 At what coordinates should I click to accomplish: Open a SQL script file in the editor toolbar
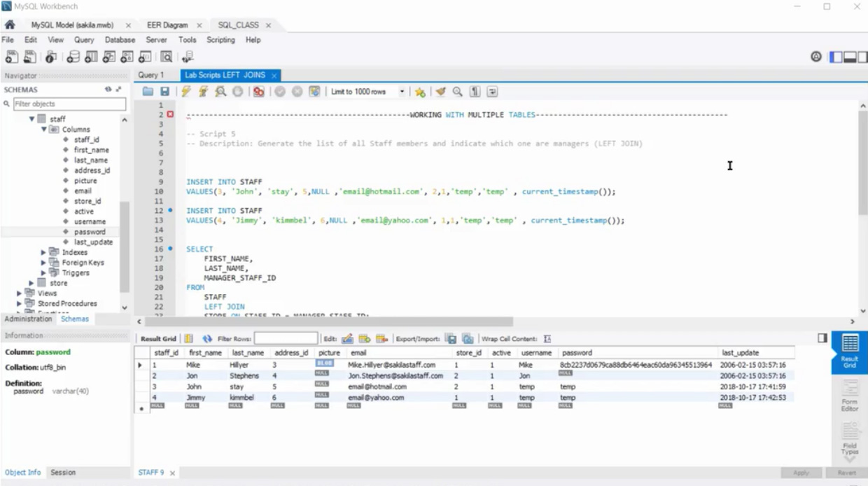tap(148, 92)
